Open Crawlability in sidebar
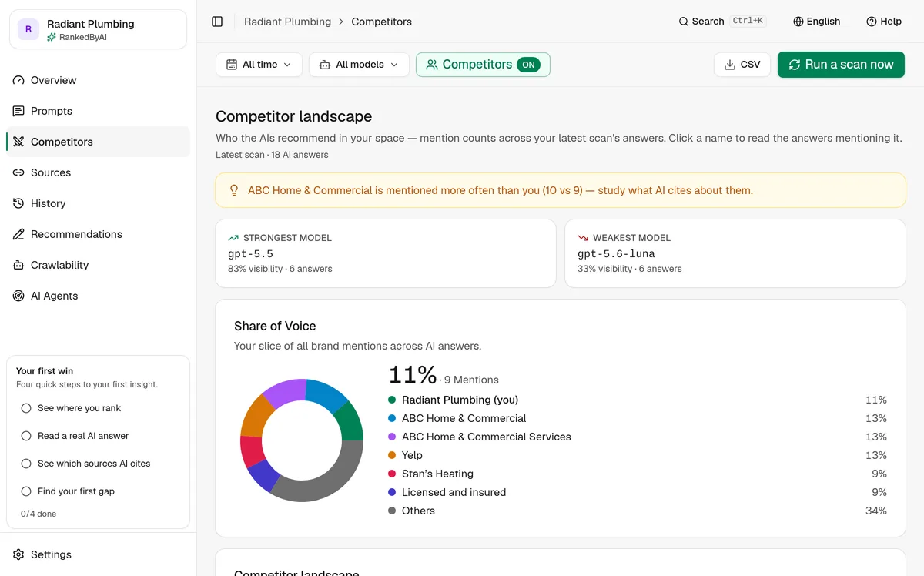Viewport: 924px width, 576px height. click(x=98, y=265)
